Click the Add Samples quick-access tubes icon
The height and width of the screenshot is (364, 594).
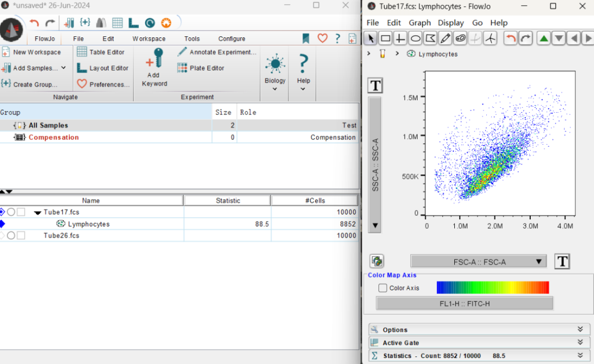click(69, 23)
